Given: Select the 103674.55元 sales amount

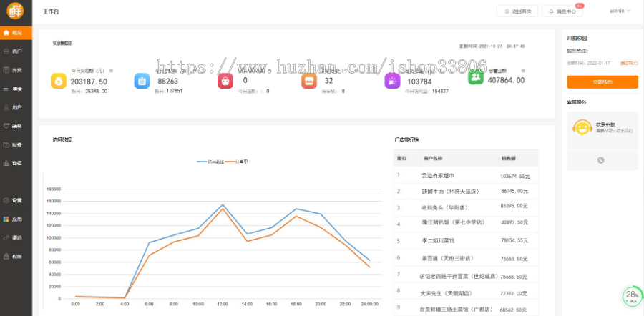Looking at the screenshot, I should 515,177.
